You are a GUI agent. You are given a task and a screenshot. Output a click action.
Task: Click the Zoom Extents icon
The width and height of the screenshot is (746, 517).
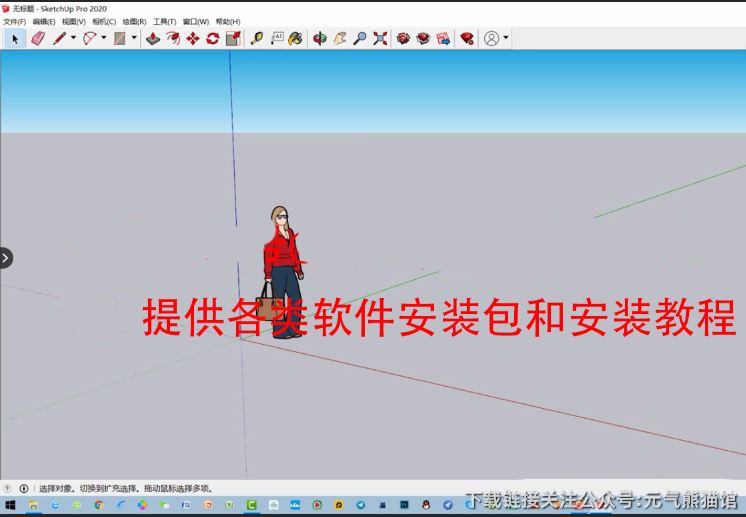(x=380, y=38)
